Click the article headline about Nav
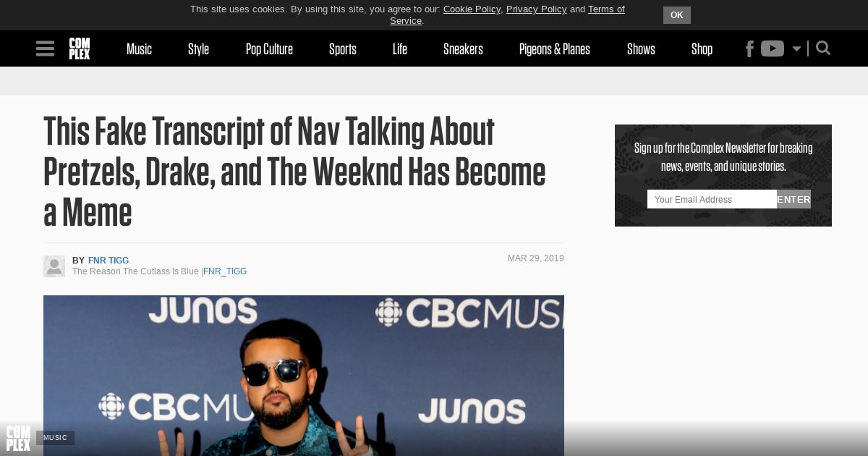This screenshot has width=868, height=456. click(x=294, y=172)
